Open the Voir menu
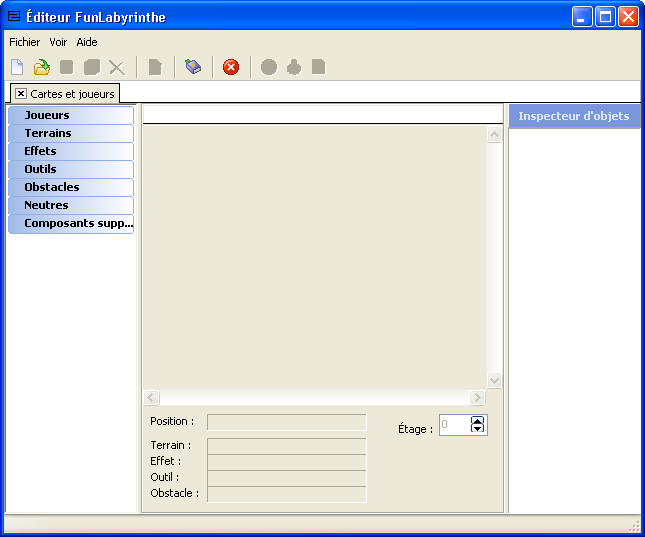This screenshot has width=645, height=537. 58,42
